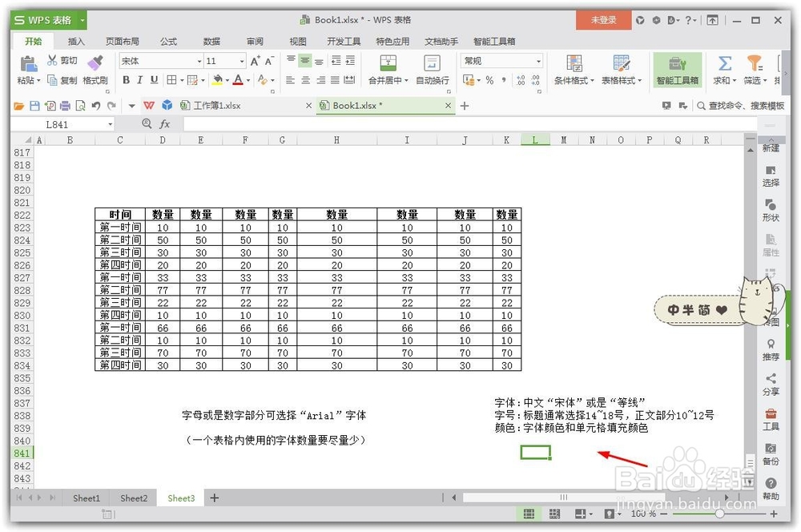Open the Page Layout (页面布局) tab

[x=122, y=41]
